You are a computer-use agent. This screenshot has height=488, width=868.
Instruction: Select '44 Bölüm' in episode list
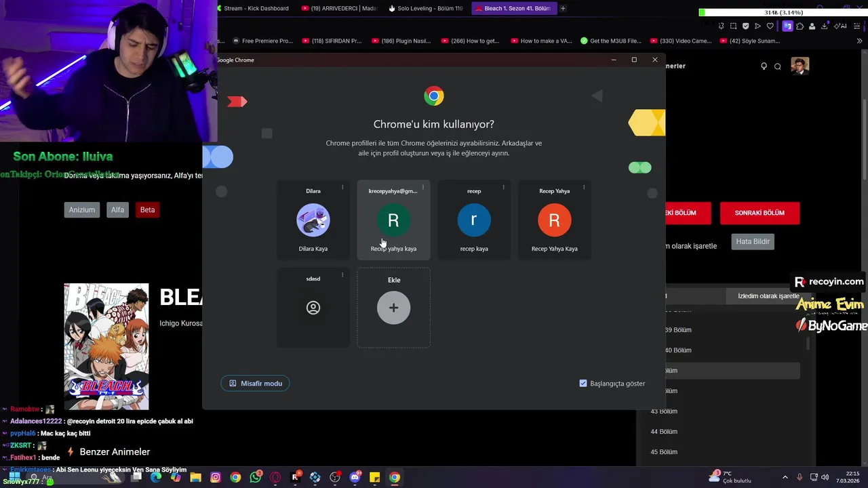pyautogui.click(x=664, y=432)
